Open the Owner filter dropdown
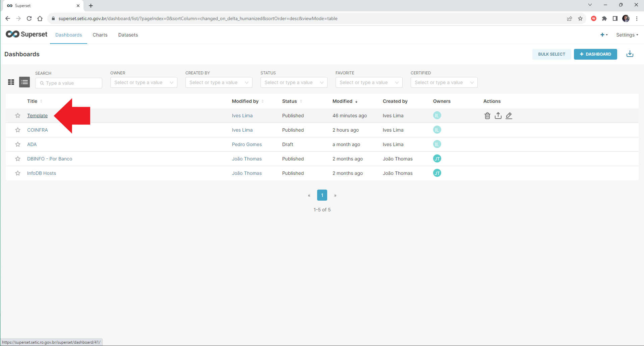 pyautogui.click(x=144, y=82)
